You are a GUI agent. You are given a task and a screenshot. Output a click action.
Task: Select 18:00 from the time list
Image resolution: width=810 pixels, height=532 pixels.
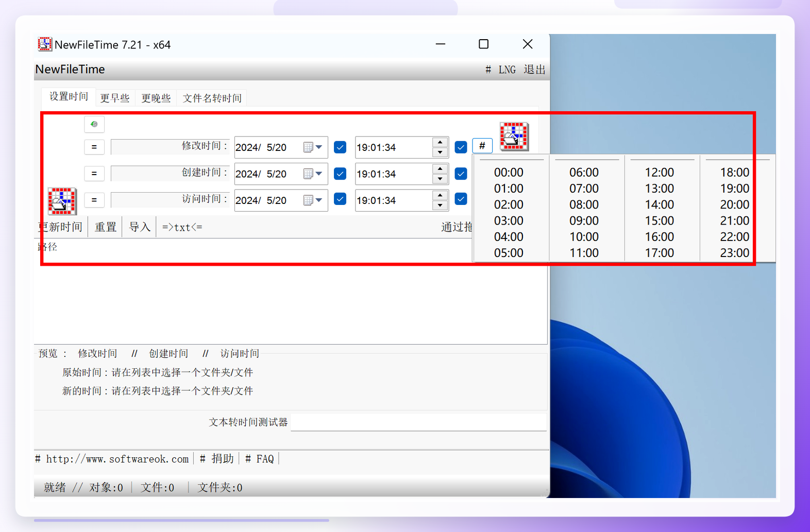pos(735,173)
